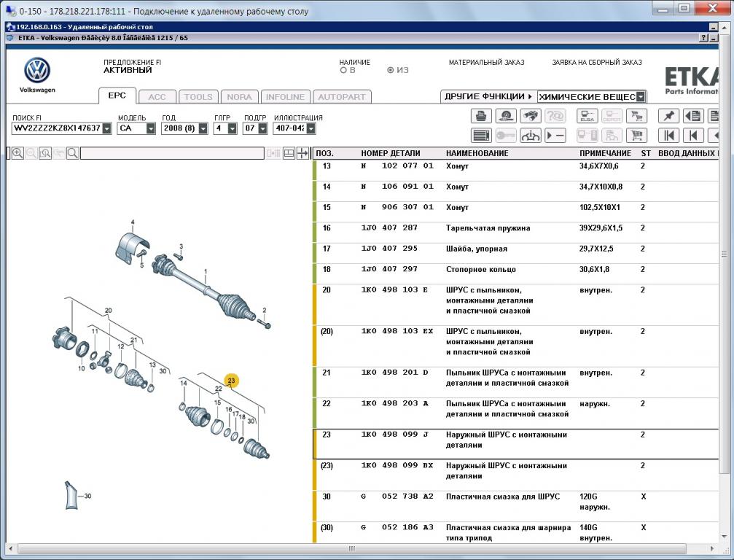Open the ПОИСК FI VIN dropdown
Viewport: 734px width, 560px height.
point(107,128)
